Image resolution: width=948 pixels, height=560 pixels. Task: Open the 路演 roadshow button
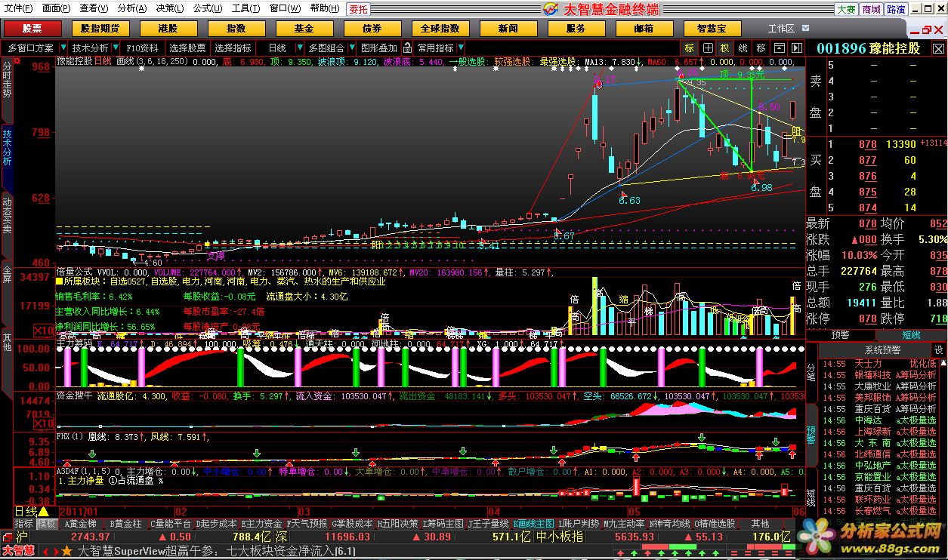coord(896,9)
